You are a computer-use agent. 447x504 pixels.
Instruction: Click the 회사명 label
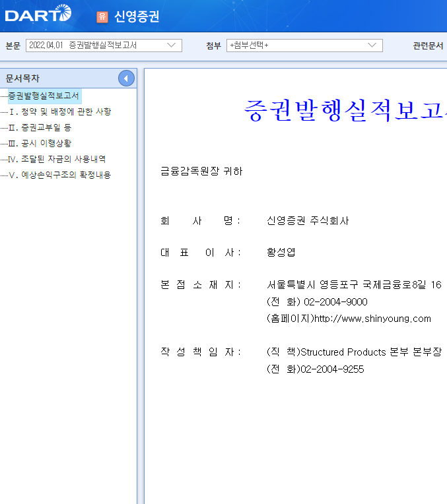(x=200, y=220)
